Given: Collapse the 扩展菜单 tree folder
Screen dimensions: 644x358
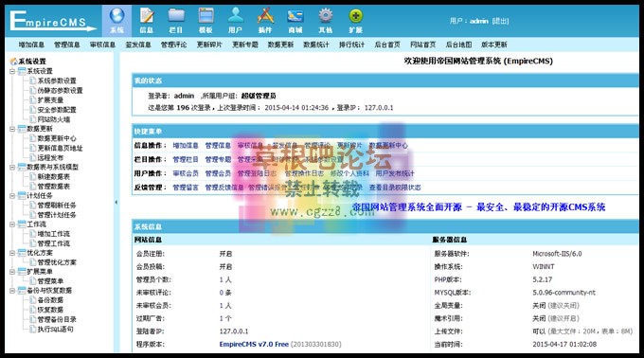Looking at the screenshot, I should 12,272.
